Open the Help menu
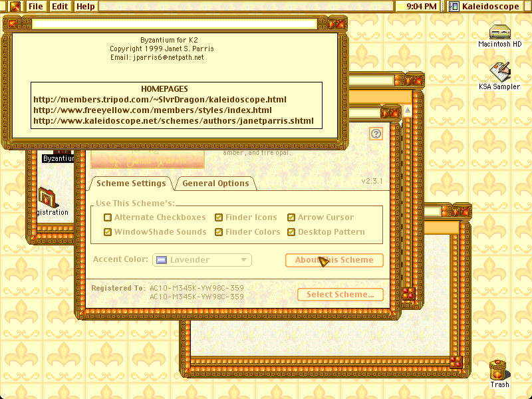Screen dimensions: 532x399 tap(86, 6)
